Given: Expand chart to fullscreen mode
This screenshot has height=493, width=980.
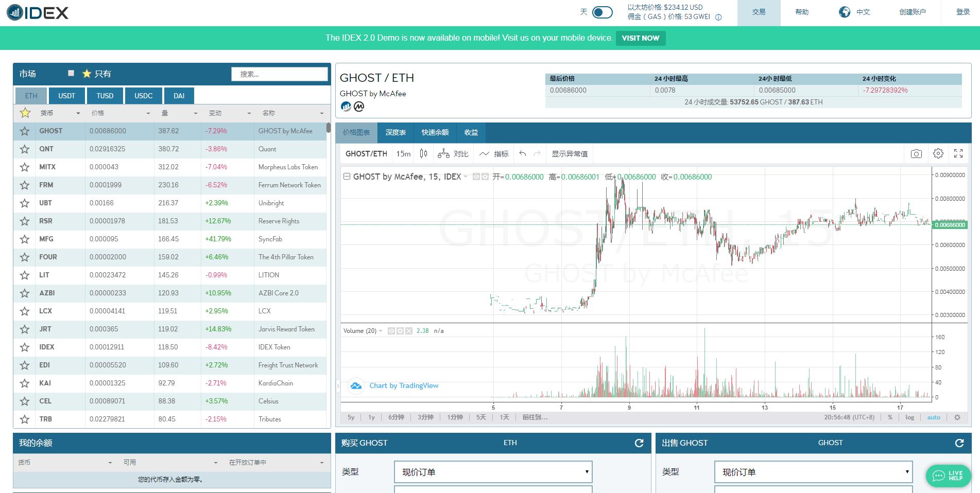Looking at the screenshot, I should (958, 153).
